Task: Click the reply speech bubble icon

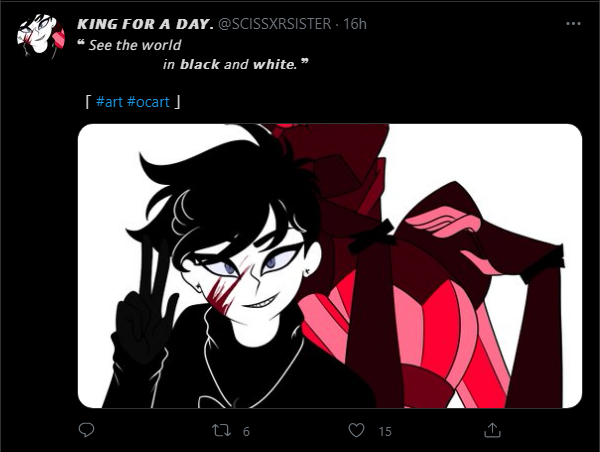Action: pos(86,430)
